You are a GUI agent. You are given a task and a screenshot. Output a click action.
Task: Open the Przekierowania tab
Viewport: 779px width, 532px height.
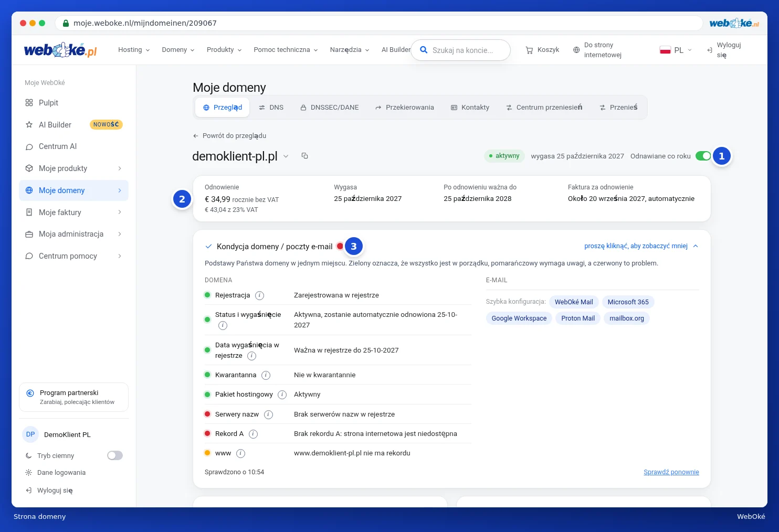pos(404,108)
